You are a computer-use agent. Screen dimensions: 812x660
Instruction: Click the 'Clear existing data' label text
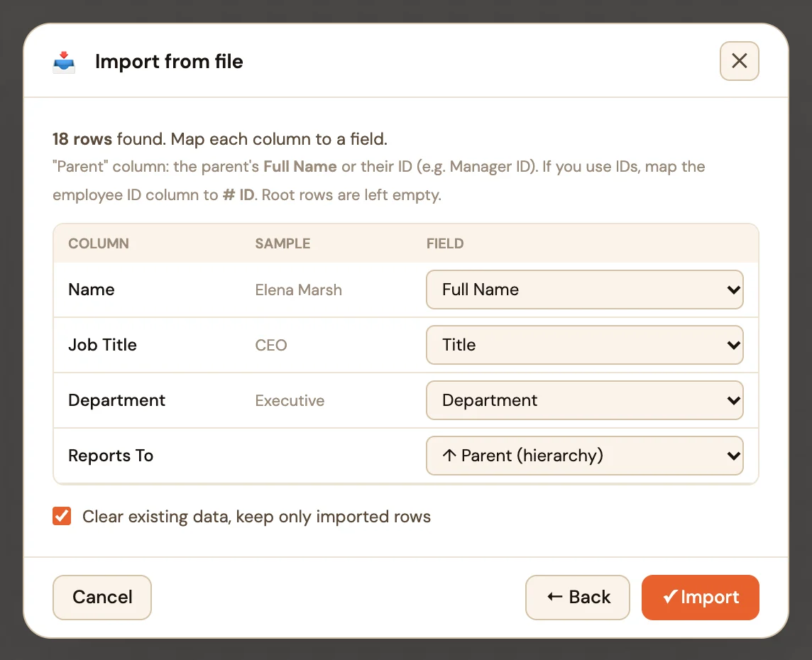(256, 517)
